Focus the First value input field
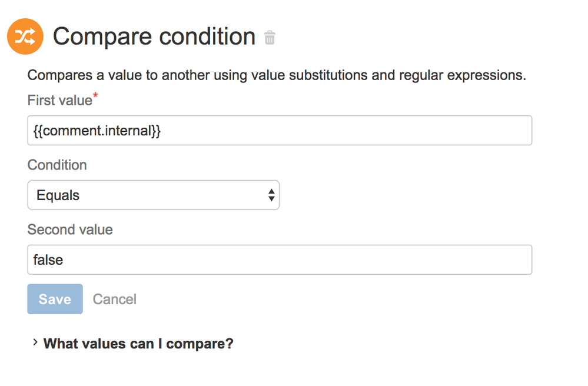The height and width of the screenshot is (386, 588). coord(280,131)
